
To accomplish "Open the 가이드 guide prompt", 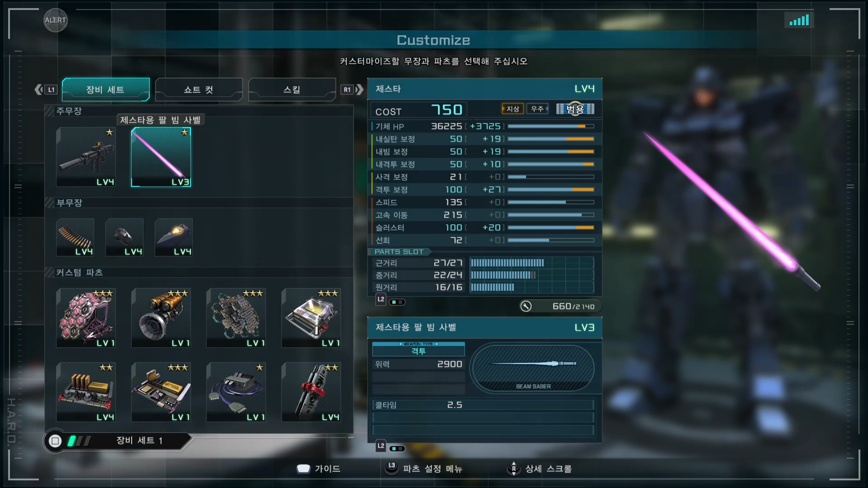I will tap(318, 469).
